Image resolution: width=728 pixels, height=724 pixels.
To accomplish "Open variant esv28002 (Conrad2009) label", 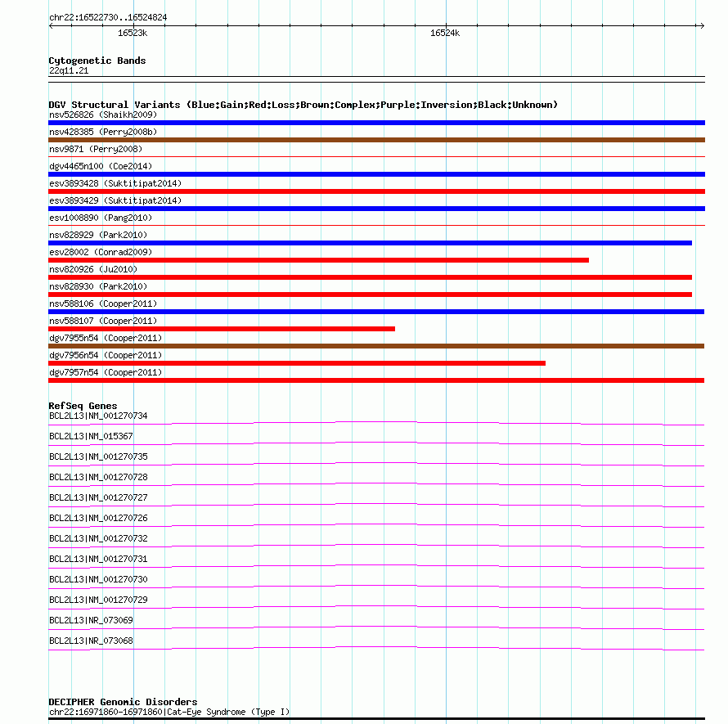I will [x=101, y=252].
